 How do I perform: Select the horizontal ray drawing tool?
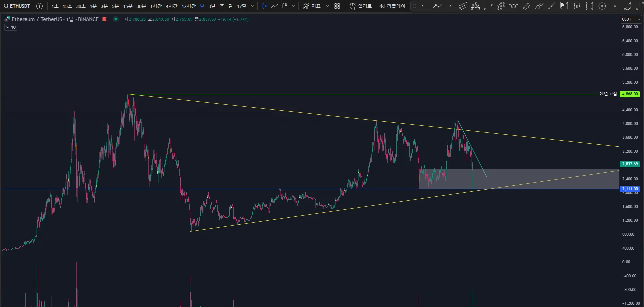tap(450, 6)
